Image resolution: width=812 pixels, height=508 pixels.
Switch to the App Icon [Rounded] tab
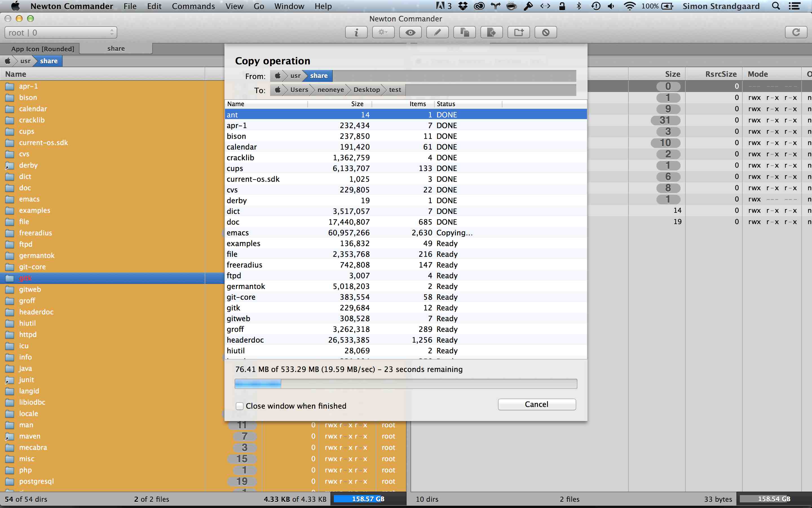pyautogui.click(x=43, y=49)
